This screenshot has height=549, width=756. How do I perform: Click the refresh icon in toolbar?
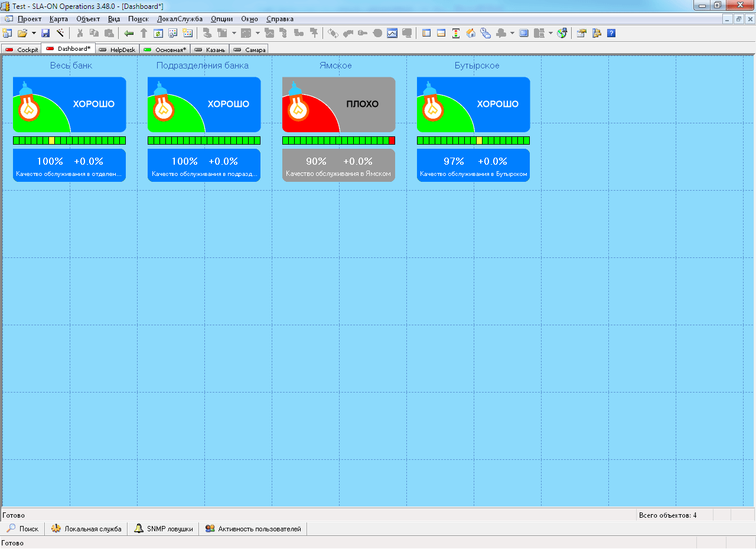point(158,33)
